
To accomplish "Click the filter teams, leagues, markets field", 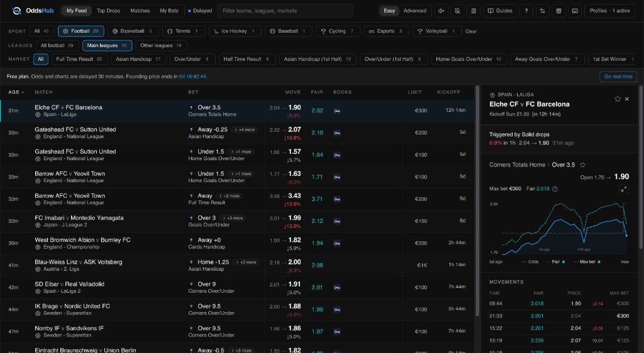I will 285,11.
